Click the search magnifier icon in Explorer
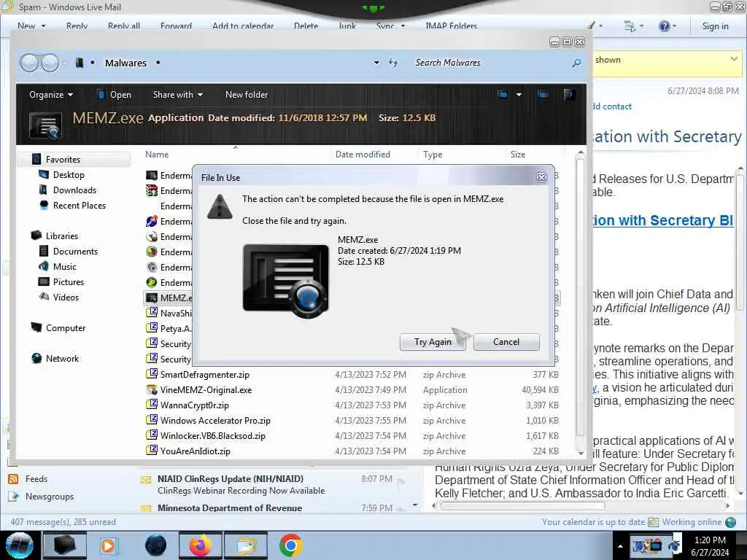This screenshot has height=560, width=747. (x=576, y=63)
